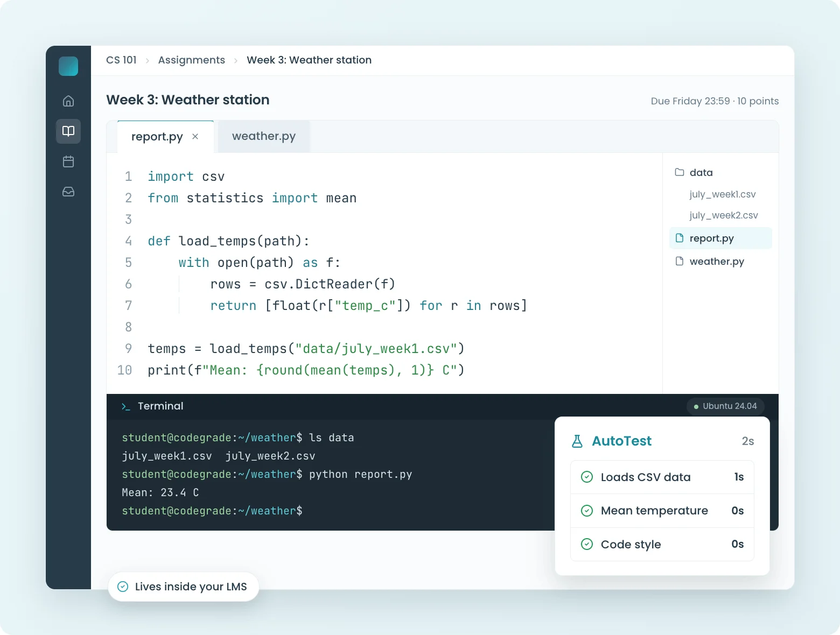
Task: Click the Terminal panel title
Action: click(160, 406)
